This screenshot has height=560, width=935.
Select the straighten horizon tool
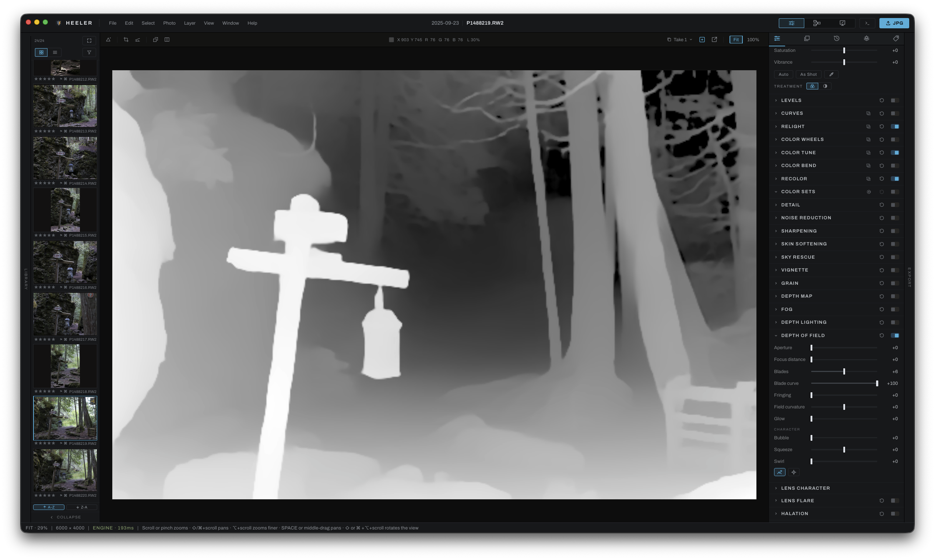(138, 40)
